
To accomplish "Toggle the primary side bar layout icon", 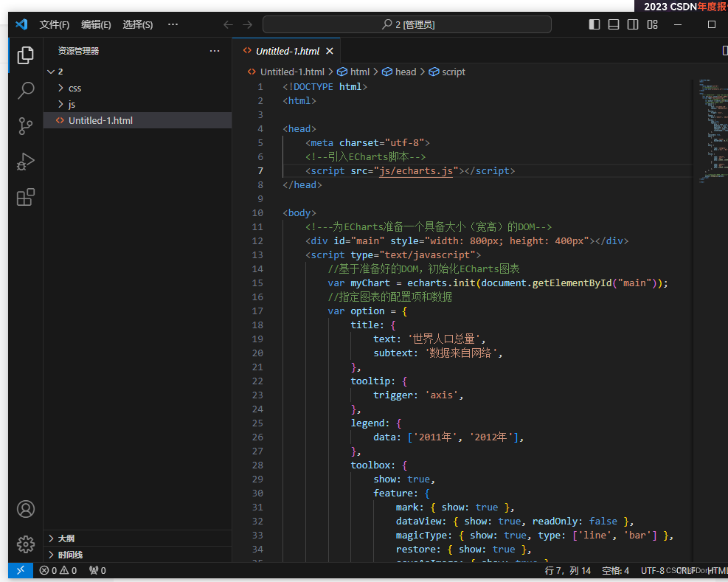I will point(594,24).
